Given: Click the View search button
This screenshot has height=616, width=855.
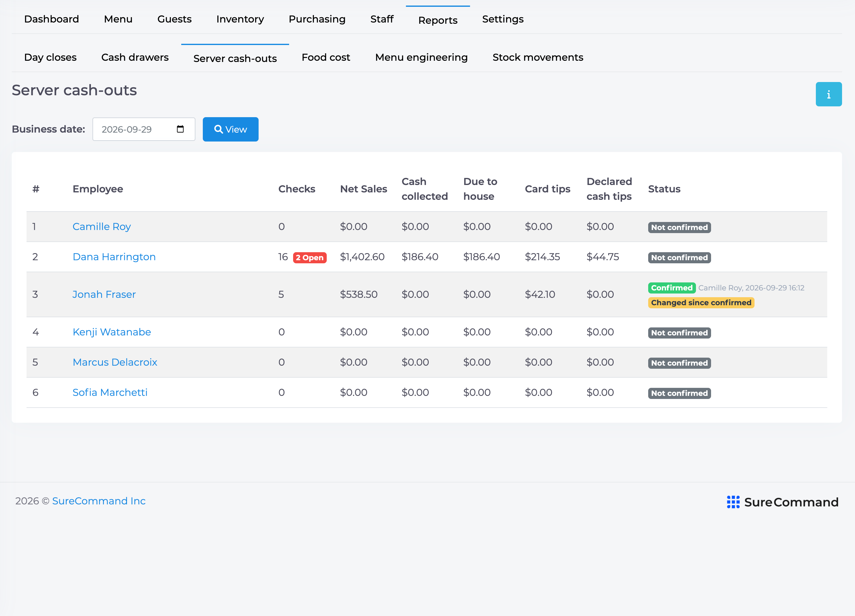Looking at the screenshot, I should [x=230, y=129].
